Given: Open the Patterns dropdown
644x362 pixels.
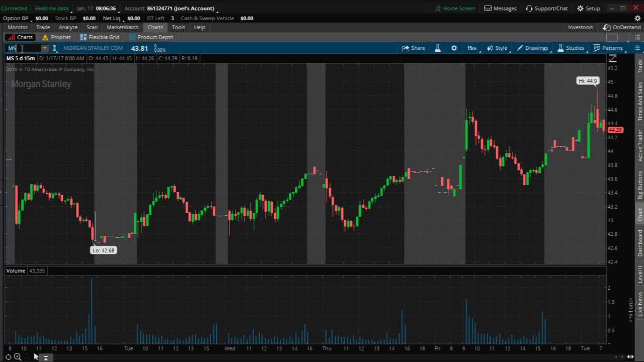Looking at the screenshot, I should [x=608, y=48].
